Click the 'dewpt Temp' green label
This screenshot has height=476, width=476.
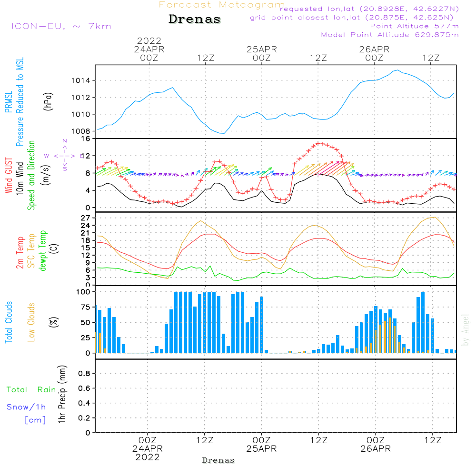tap(42, 250)
